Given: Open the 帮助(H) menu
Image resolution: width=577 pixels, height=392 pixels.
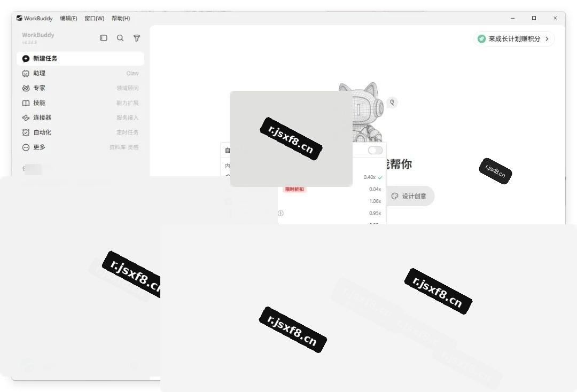Looking at the screenshot, I should click(x=121, y=18).
